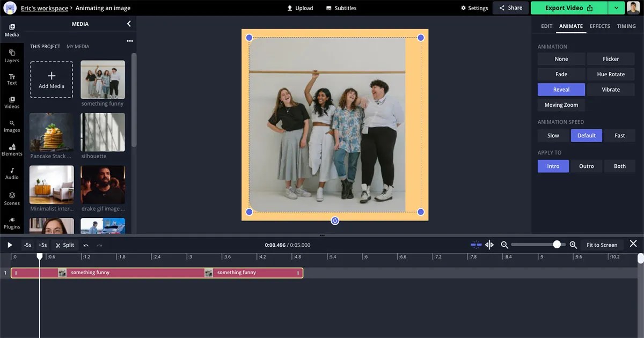This screenshot has width=644, height=338.
Task: Select the Reveal animation
Action: pos(561,89)
